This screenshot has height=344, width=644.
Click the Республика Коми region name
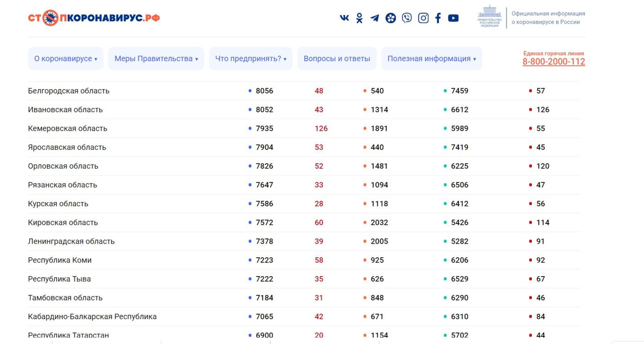[x=60, y=260]
